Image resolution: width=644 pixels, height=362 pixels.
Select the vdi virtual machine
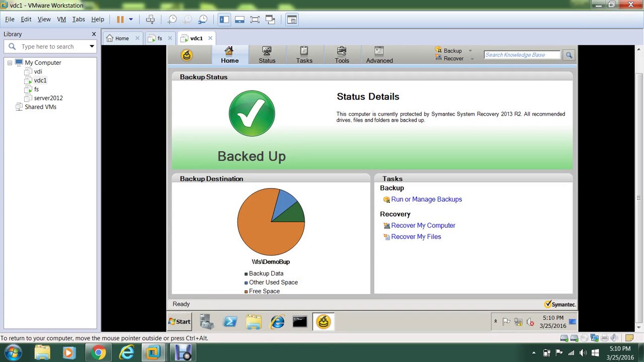(38, 71)
